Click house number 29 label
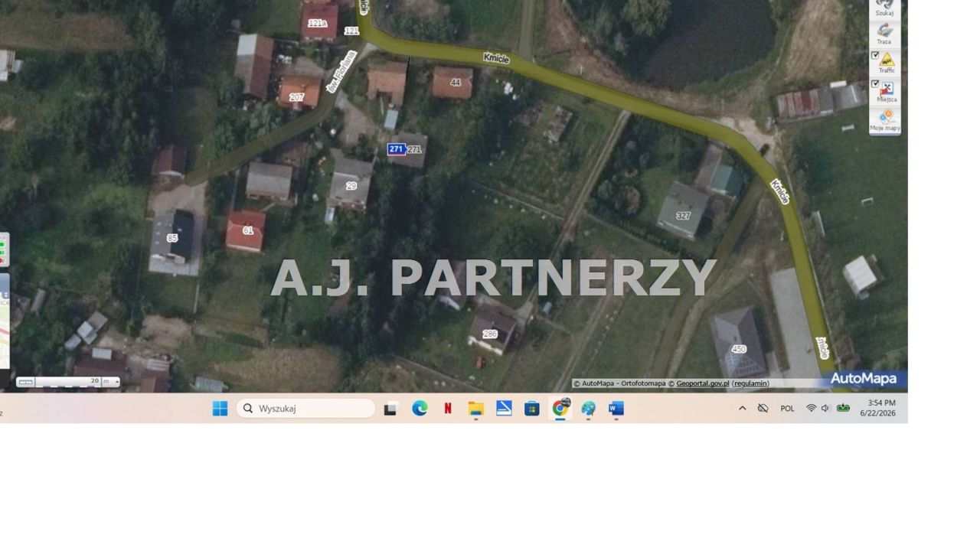Viewport: 980px width, 551px height. (x=351, y=186)
